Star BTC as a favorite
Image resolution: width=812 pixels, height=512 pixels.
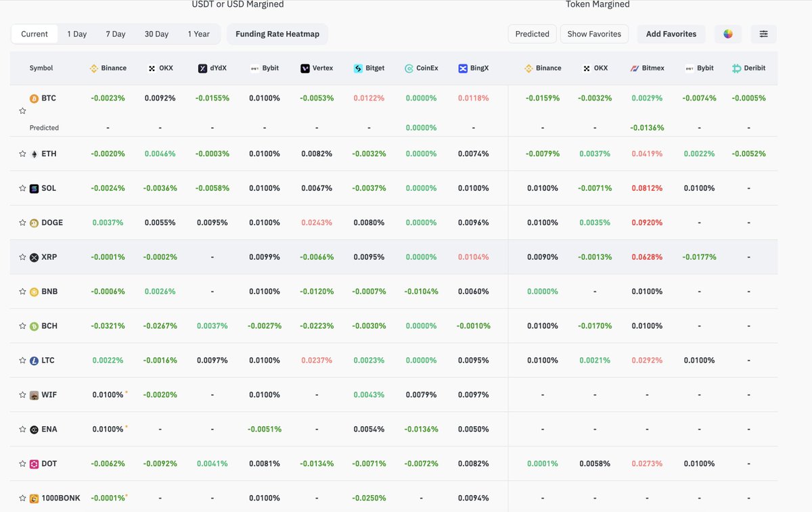pyautogui.click(x=22, y=110)
